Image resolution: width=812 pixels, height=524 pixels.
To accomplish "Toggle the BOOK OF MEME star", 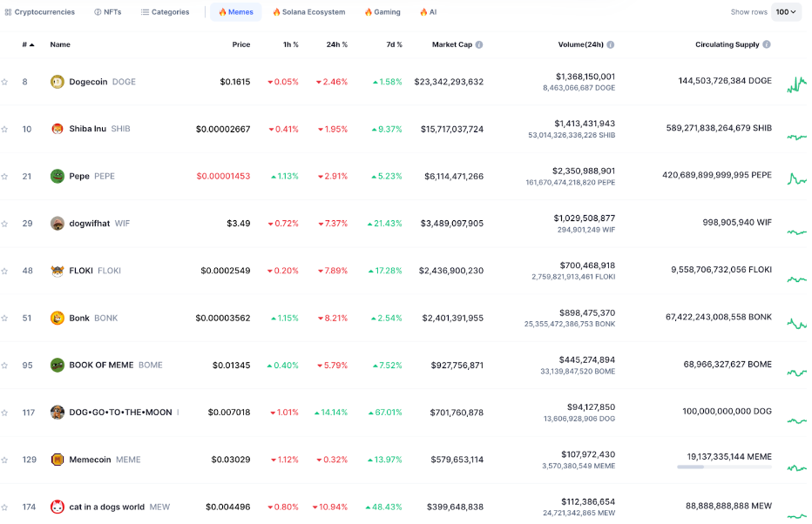I will click(4, 366).
